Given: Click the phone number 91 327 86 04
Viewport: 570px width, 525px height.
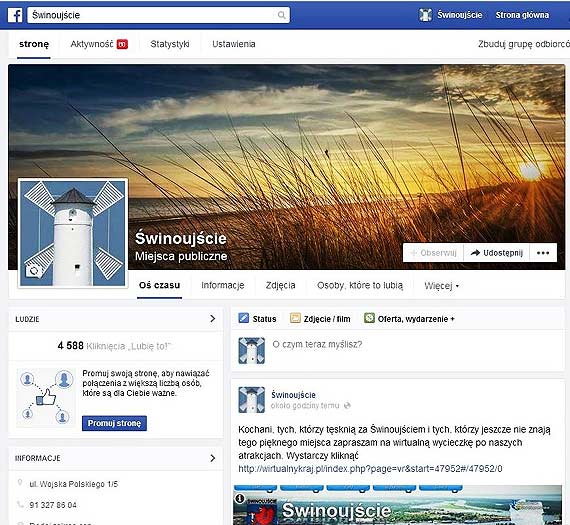Looking at the screenshot, I should (53, 505).
